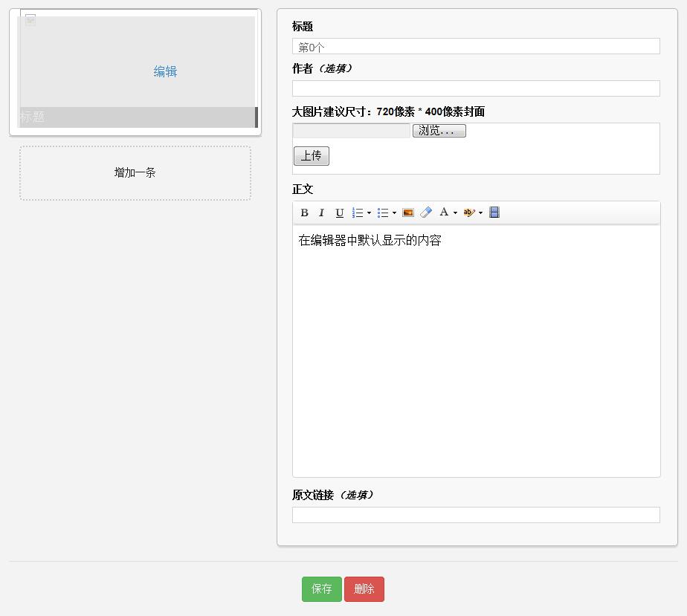
Task: Click the insert image icon
Action: coord(407,213)
